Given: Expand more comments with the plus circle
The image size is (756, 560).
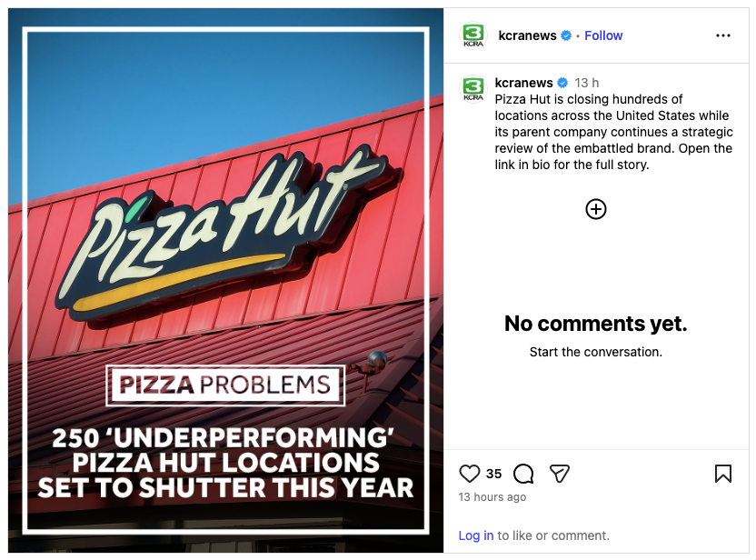Looking at the screenshot, I should [596, 209].
